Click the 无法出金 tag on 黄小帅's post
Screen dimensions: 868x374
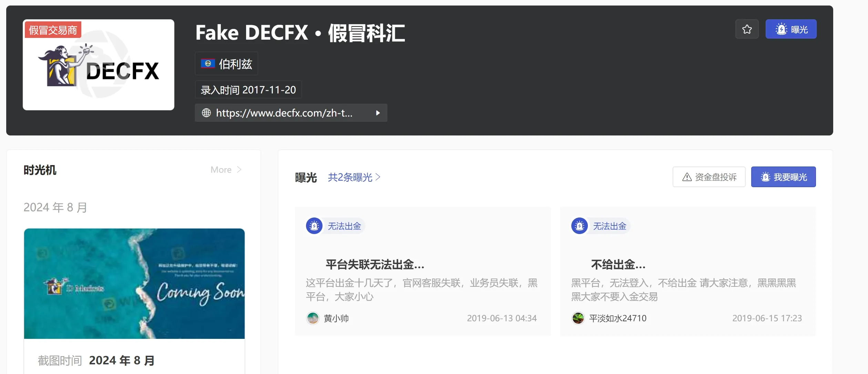point(344,226)
